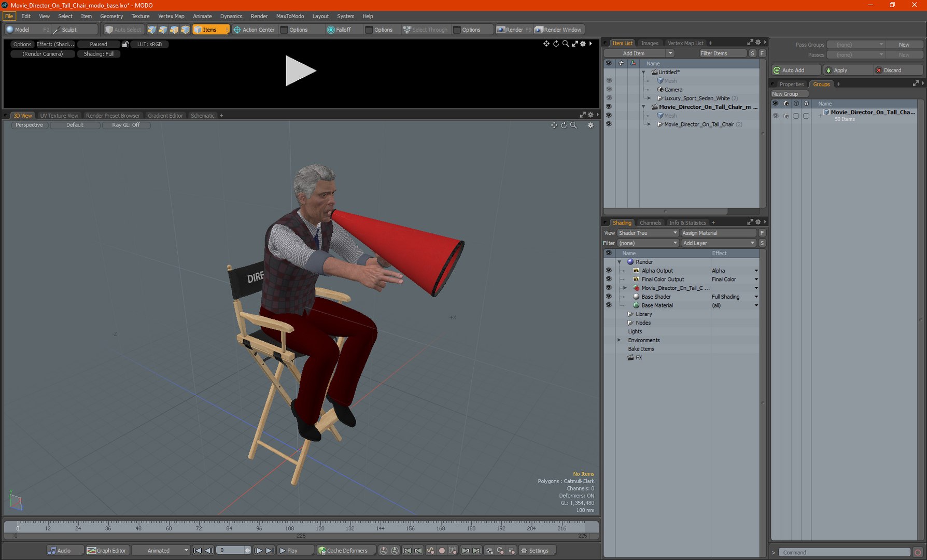Open the Pass Groups dropdown
927x560 pixels.
[855, 45]
